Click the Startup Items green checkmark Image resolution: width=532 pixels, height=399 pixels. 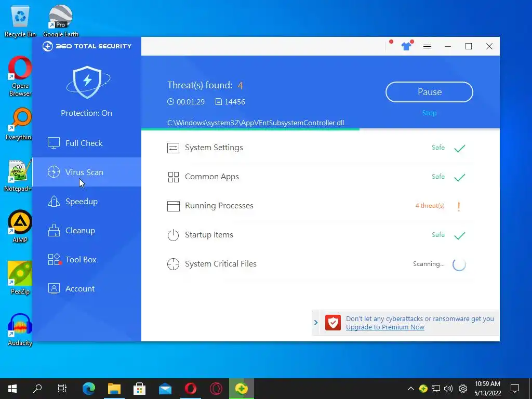[459, 235]
